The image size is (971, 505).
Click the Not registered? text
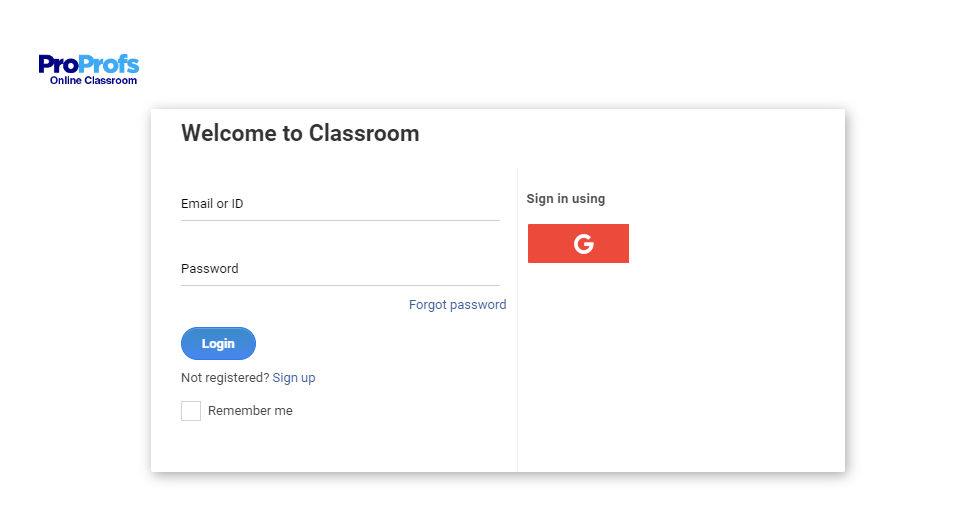[225, 378]
